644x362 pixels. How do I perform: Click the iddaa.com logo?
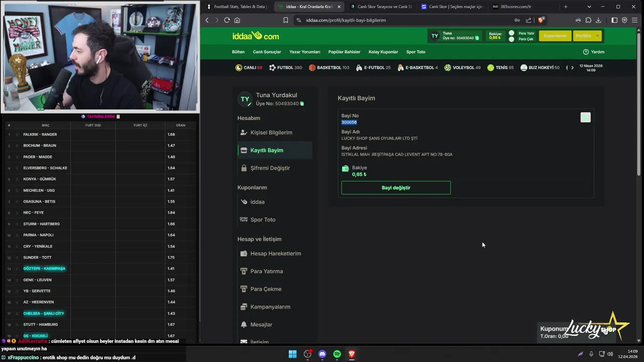(x=256, y=36)
